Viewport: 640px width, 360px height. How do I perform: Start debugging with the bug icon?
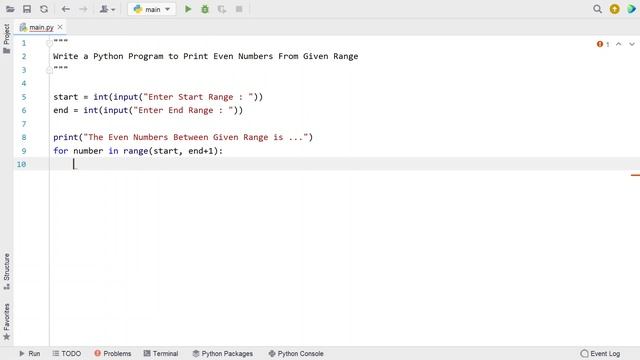(x=205, y=9)
